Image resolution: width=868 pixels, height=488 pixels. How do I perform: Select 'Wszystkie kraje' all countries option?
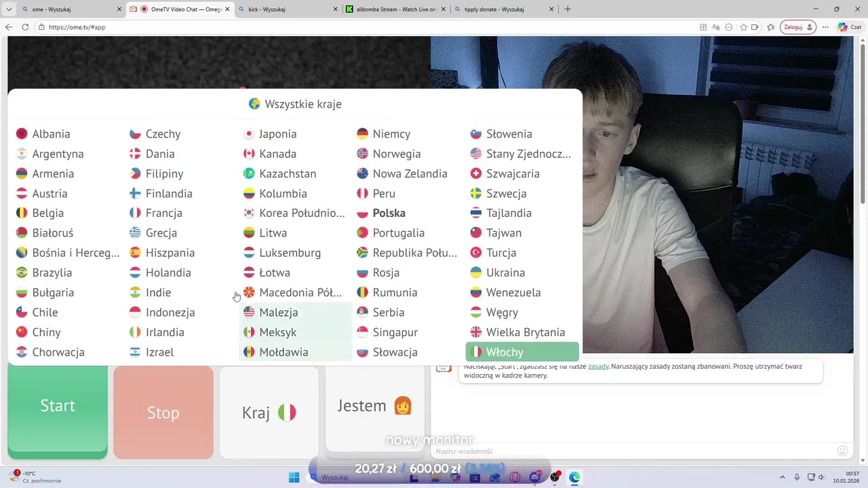[x=295, y=104]
